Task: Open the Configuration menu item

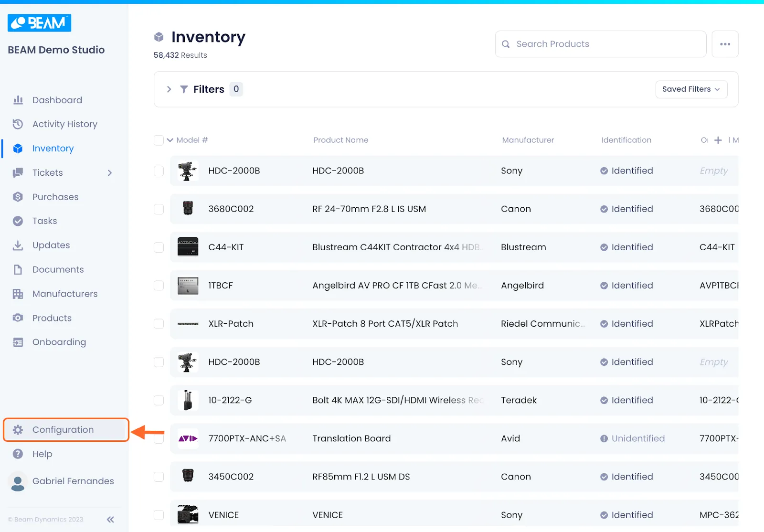Action: pos(66,430)
